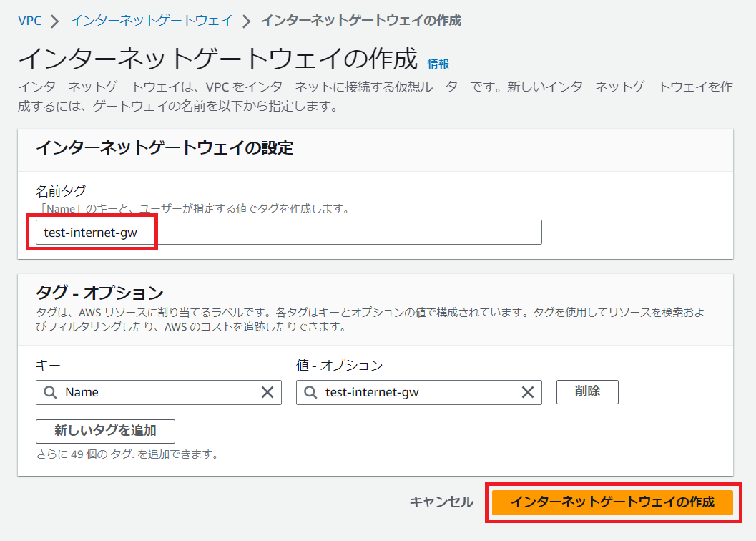The width and height of the screenshot is (756, 541).
Task: Select the current page breadcrumb text
Action: [x=360, y=20]
